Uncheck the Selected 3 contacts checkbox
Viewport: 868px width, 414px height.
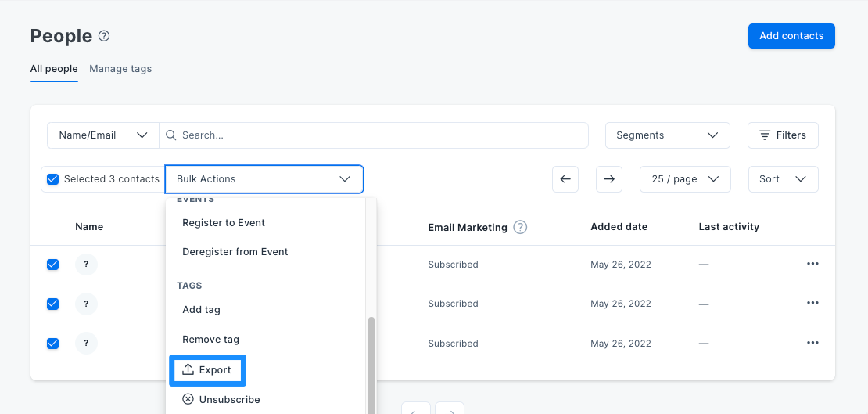(x=52, y=179)
